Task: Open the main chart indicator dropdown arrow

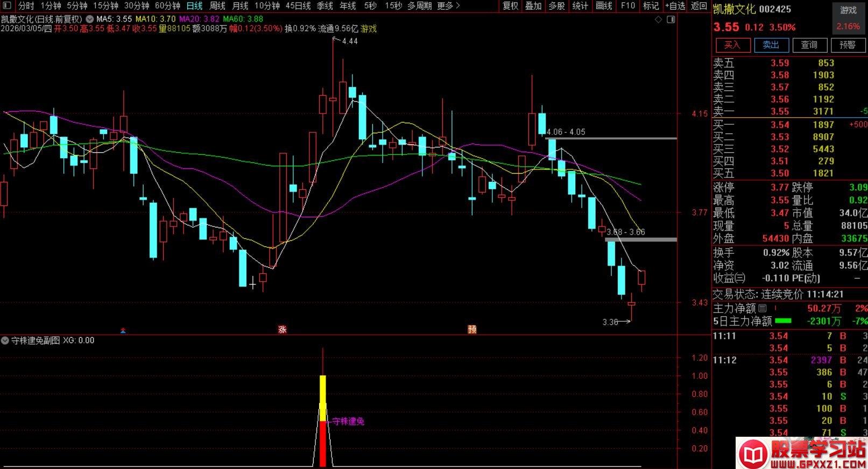Action: pos(89,19)
